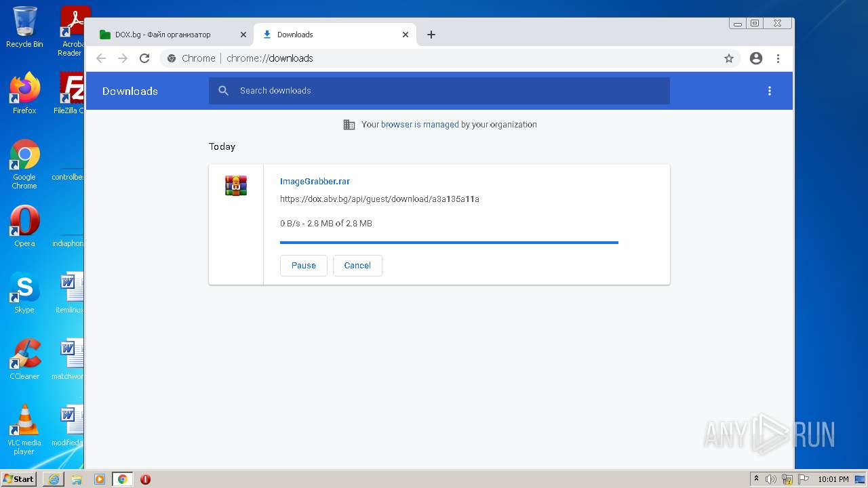Select the itemlinux Word document icon
868x488 pixels.
(x=71, y=293)
